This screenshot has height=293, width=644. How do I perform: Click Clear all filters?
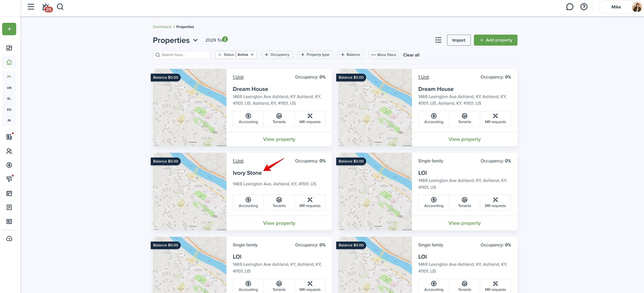pyautogui.click(x=411, y=55)
